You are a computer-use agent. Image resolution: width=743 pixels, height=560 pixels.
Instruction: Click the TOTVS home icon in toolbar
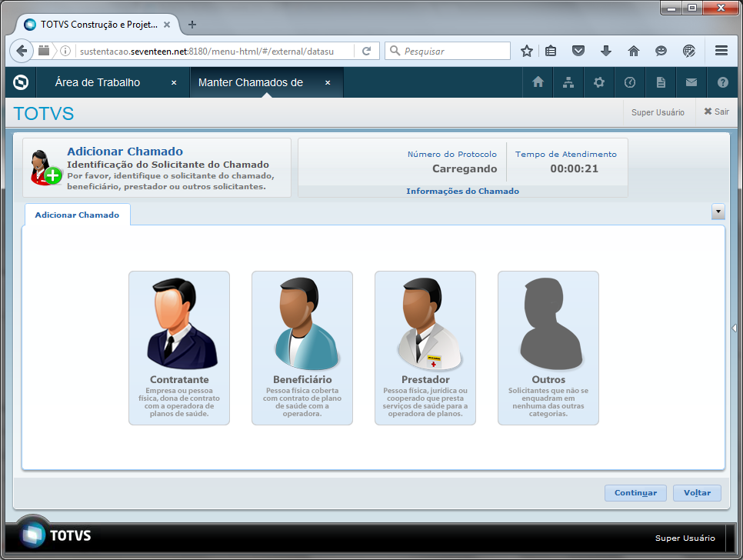pyautogui.click(x=538, y=82)
